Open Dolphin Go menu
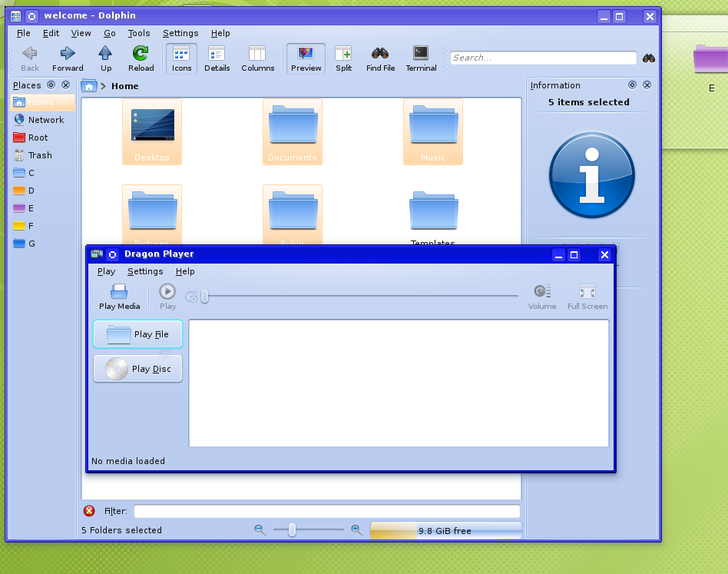Viewport: 728px width, 574px height. [110, 33]
